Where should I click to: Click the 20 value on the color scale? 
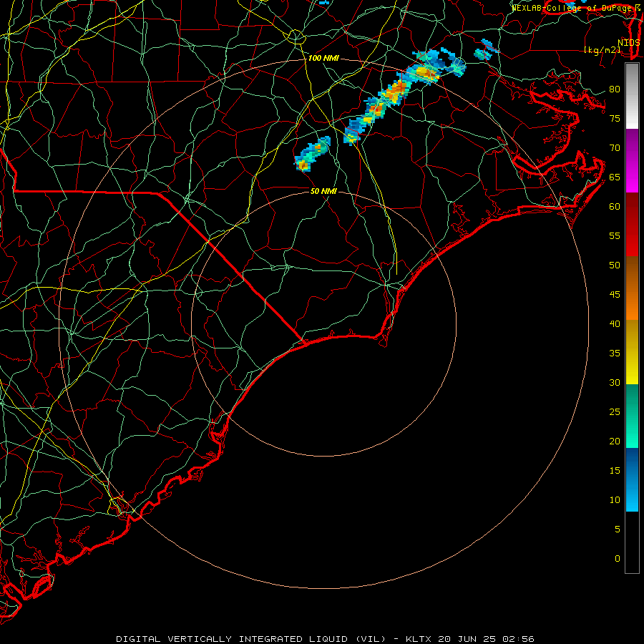click(615, 441)
